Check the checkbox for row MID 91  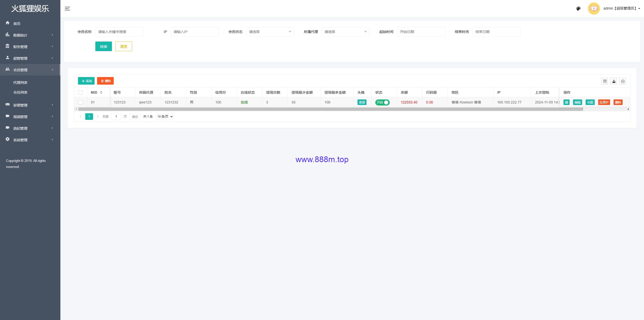(80, 102)
